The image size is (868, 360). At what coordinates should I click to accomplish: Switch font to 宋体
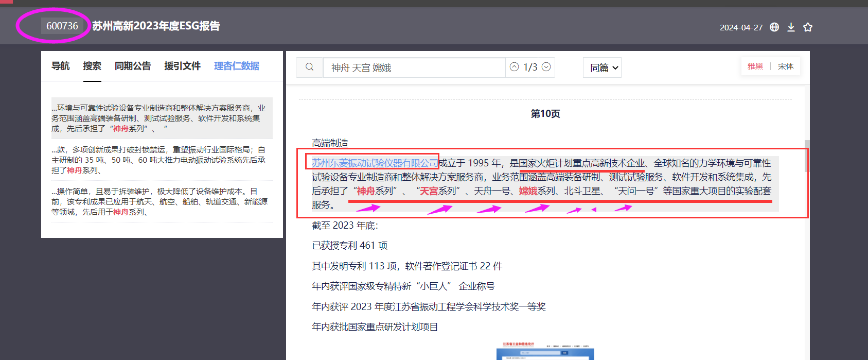click(786, 66)
